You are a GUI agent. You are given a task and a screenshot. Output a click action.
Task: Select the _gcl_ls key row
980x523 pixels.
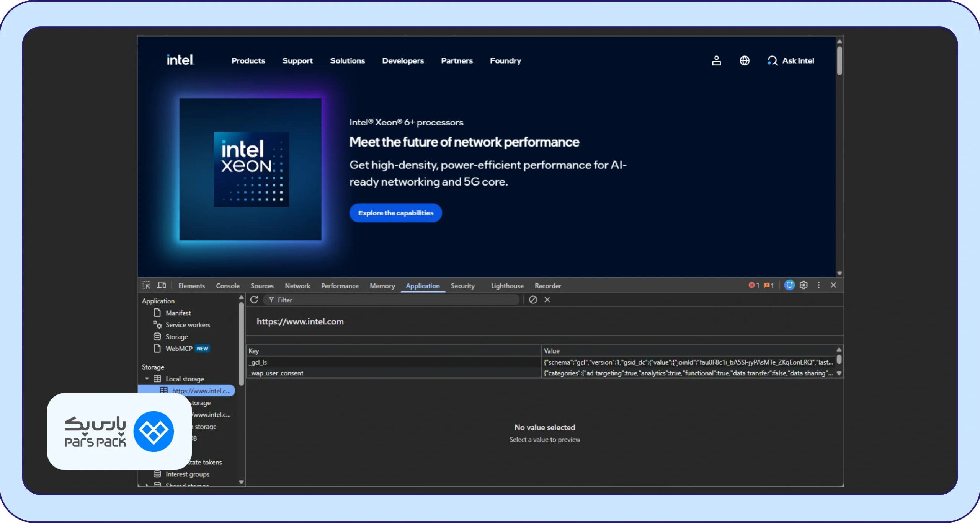click(394, 362)
